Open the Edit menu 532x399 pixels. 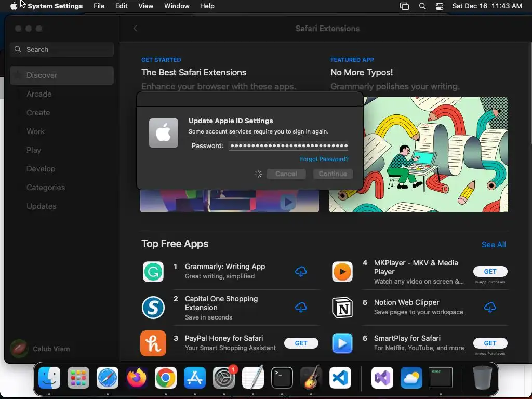(121, 6)
